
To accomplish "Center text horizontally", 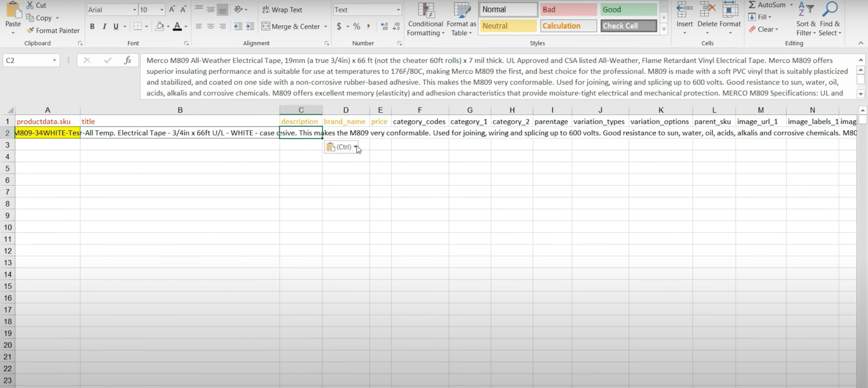I will click(210, 26).
